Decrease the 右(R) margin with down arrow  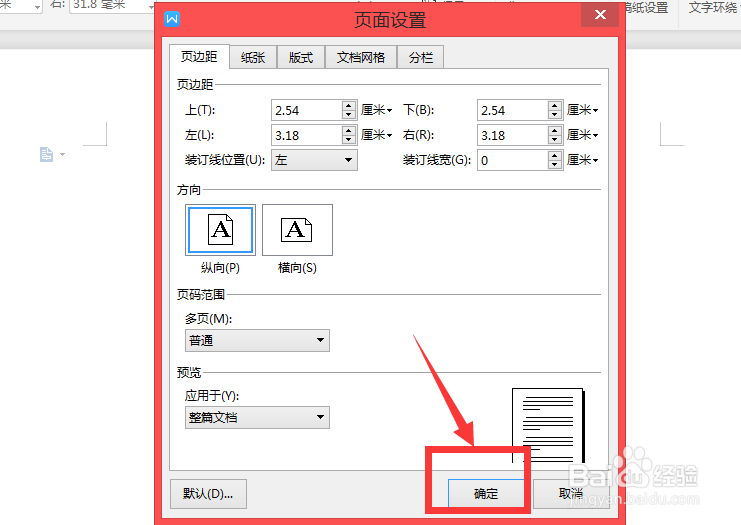tap(555, 140)
